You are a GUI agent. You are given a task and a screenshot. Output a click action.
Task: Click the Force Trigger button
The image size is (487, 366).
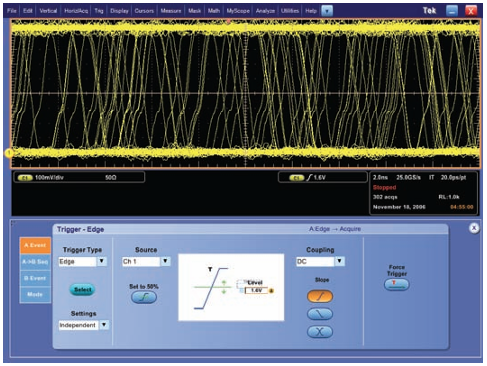point(397,284)
